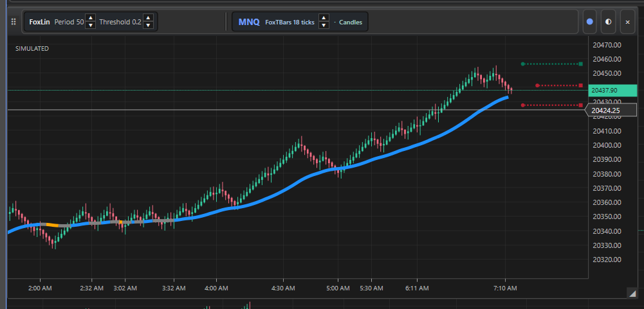
Task: Click the 4:30 AM time axis label
Action: [x=283, y=288]
